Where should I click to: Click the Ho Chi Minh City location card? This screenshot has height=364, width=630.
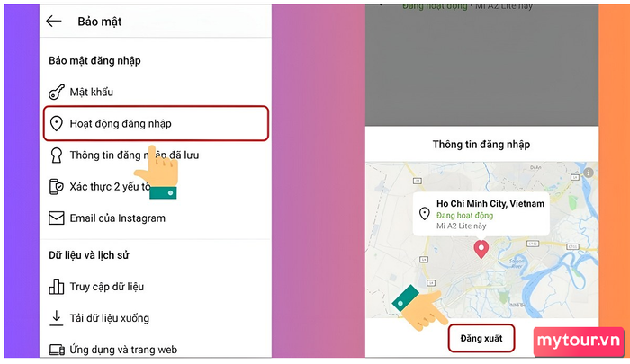pyautogui.click(x=481, y=214)
